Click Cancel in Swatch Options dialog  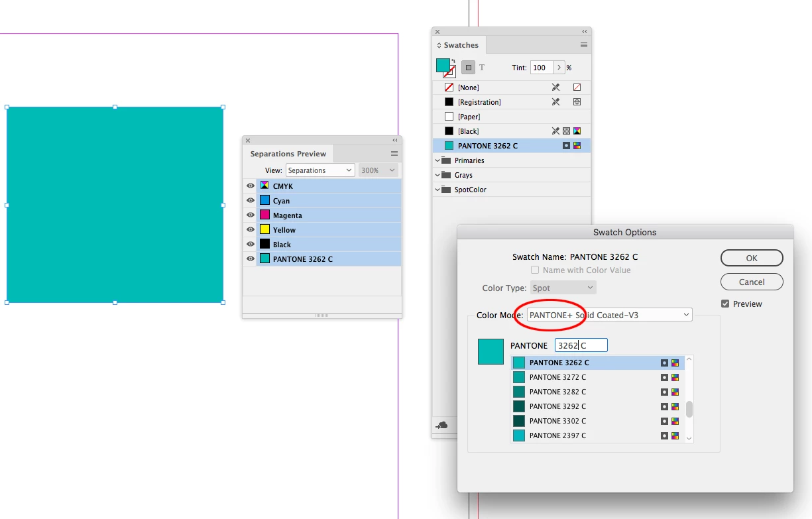[752, 282]
